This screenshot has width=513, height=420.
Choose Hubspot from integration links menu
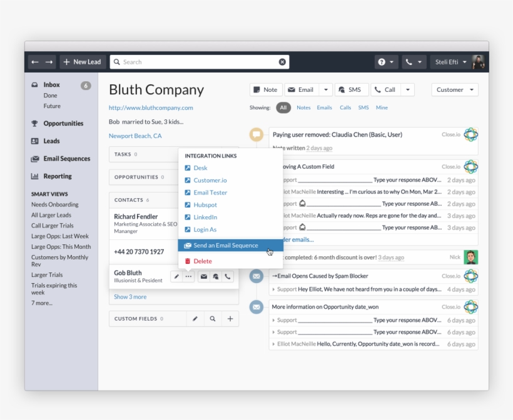coord(205,205)
